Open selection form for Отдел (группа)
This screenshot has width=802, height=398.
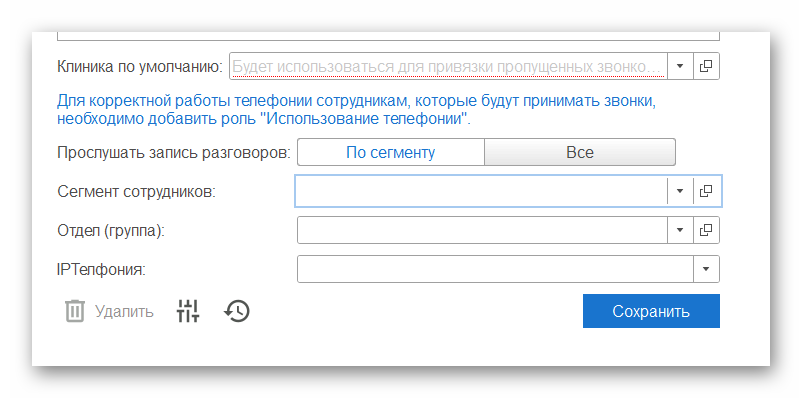(706, 230)
